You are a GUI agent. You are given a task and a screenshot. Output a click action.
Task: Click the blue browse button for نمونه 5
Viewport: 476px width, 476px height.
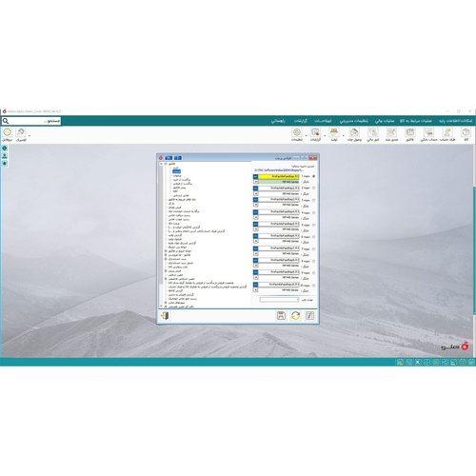pos(255,224)
